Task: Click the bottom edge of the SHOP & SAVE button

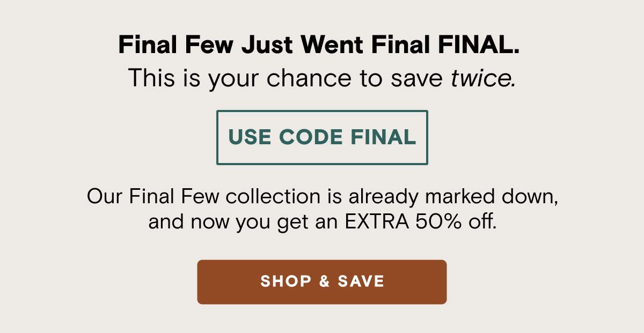Action: 322,301
